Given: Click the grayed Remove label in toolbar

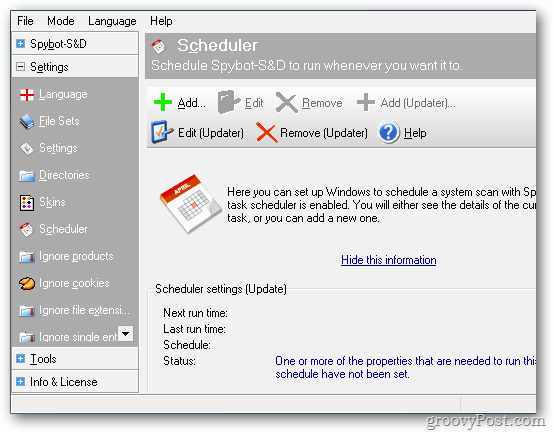Looking at the screenshot, I should (x=322, y=103).
